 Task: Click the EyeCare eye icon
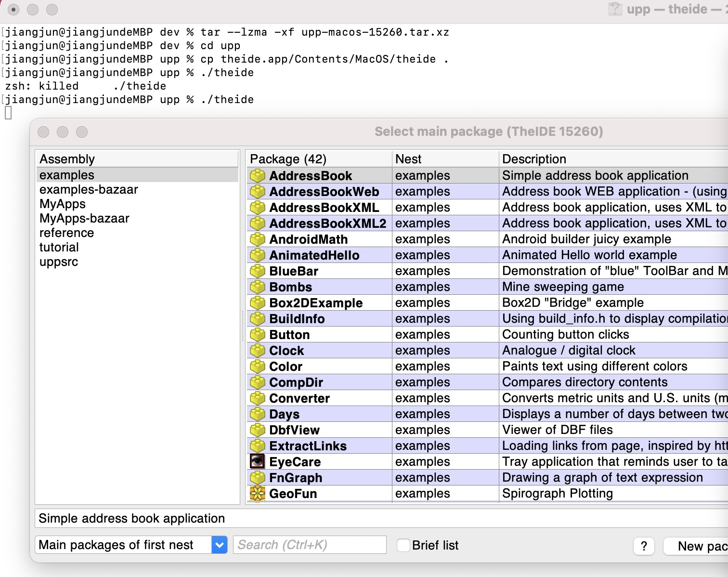(258, 462)
